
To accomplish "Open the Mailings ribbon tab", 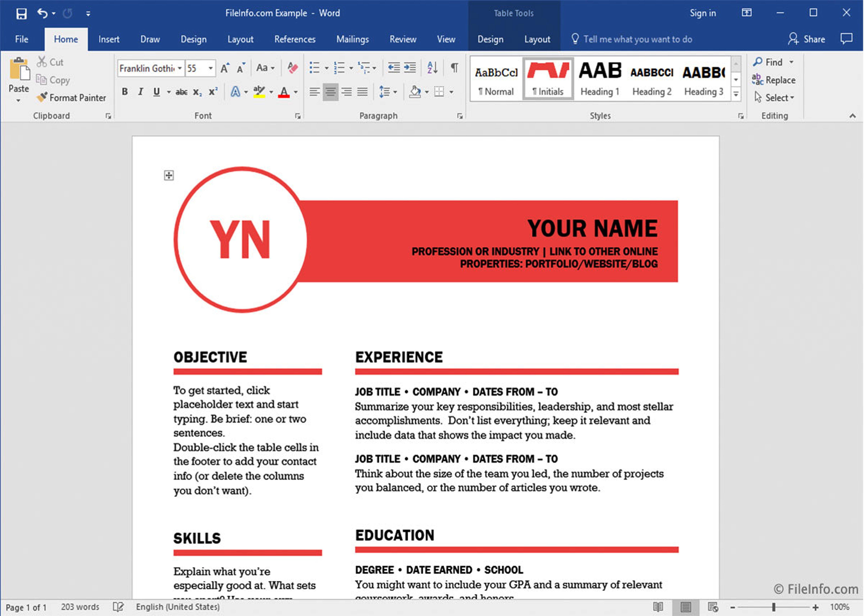I will [352, 39].
